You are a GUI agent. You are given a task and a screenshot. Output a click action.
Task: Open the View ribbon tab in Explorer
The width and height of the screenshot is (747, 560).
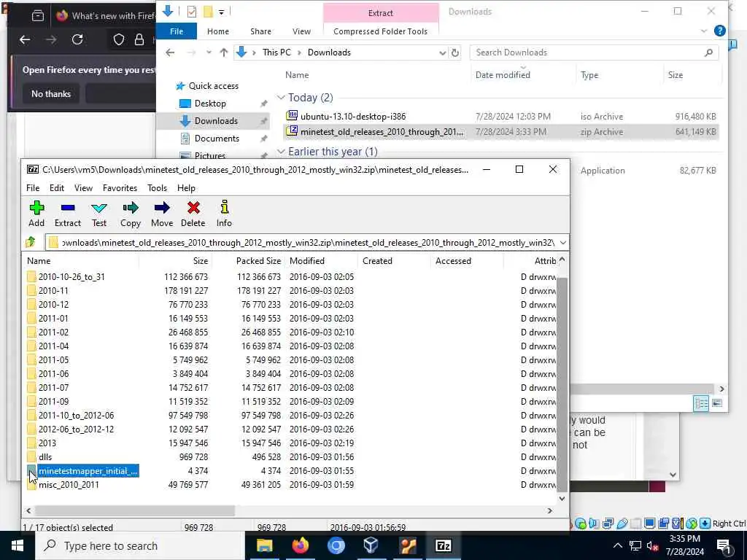tap(301, 31)
